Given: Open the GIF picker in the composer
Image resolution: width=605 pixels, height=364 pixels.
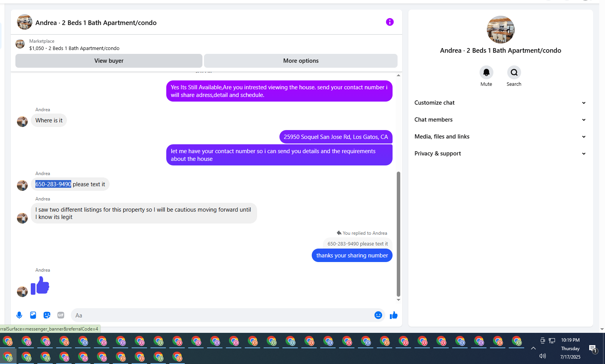Looking at the screenshot, I should (x=61, y=315).
